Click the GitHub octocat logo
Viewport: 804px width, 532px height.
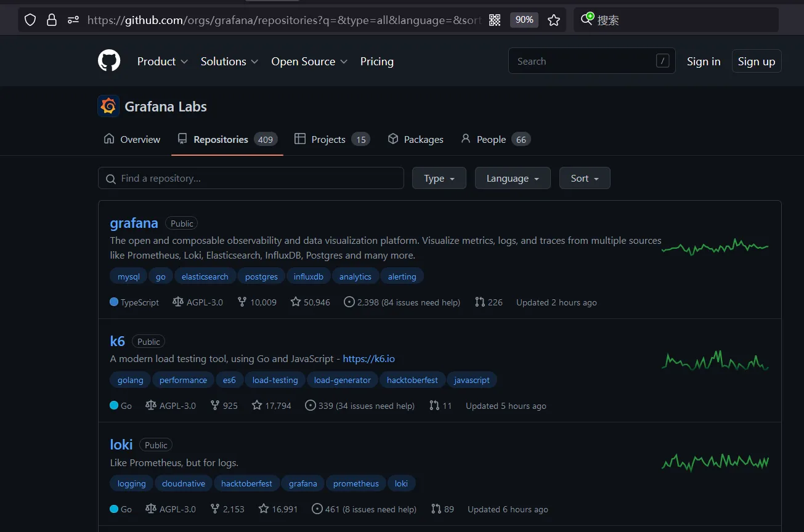coord(109,61)
